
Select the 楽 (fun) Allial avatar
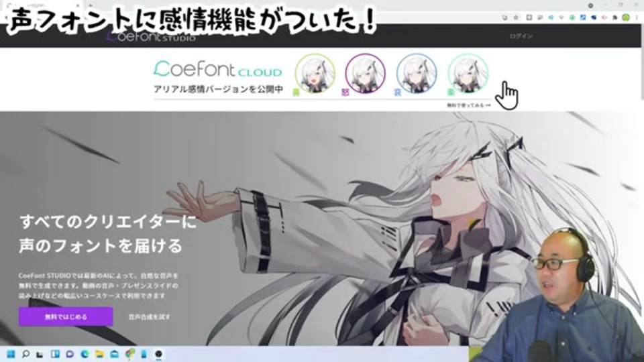point(468,74)
